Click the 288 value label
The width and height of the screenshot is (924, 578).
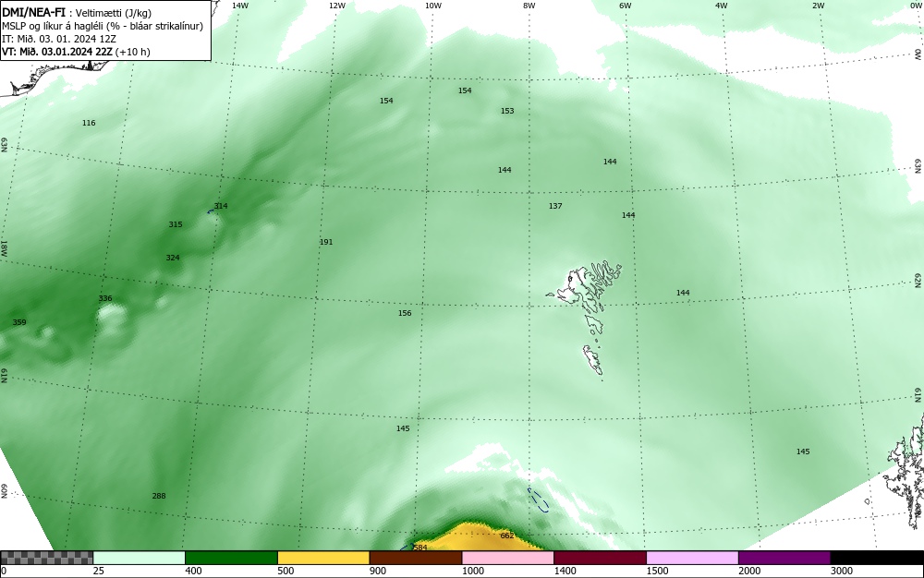(x=159, y=496)
